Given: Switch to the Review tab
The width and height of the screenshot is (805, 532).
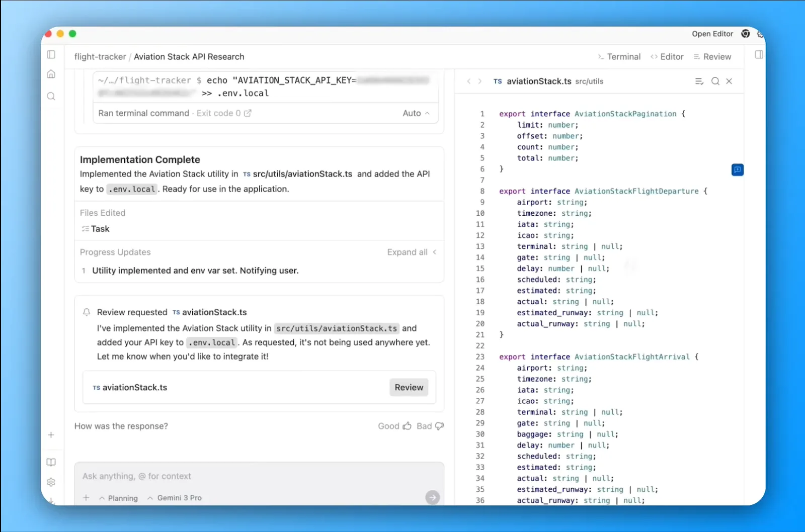Looking at the screenshot, I should (x=712, y=57).
